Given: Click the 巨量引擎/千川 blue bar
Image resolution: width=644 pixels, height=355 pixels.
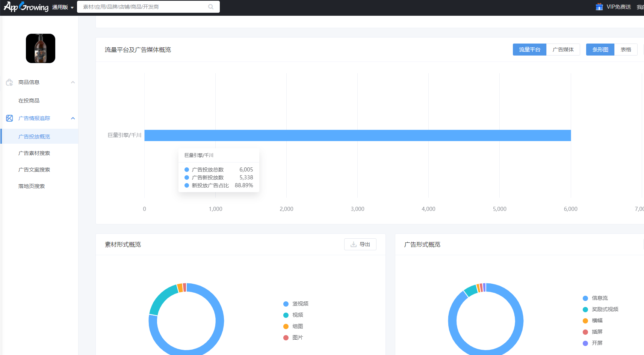Looking at the screenshot, I should tap(358, 135).
